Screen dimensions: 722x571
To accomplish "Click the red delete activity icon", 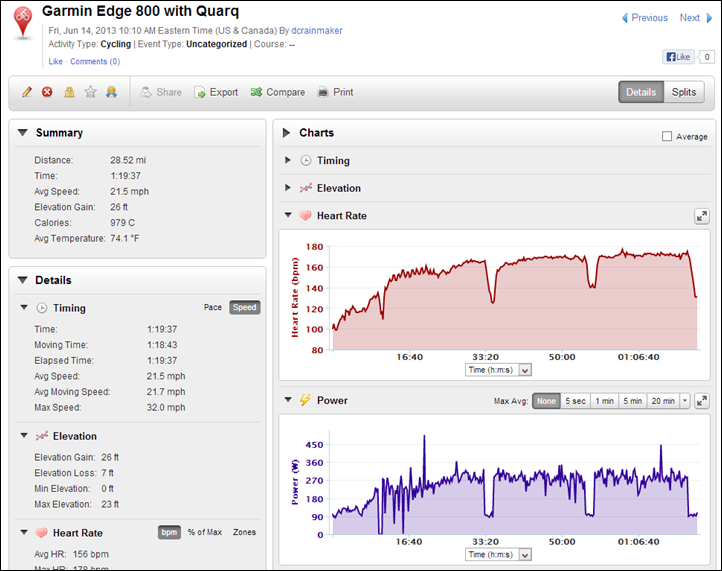I will click(47, 92).
